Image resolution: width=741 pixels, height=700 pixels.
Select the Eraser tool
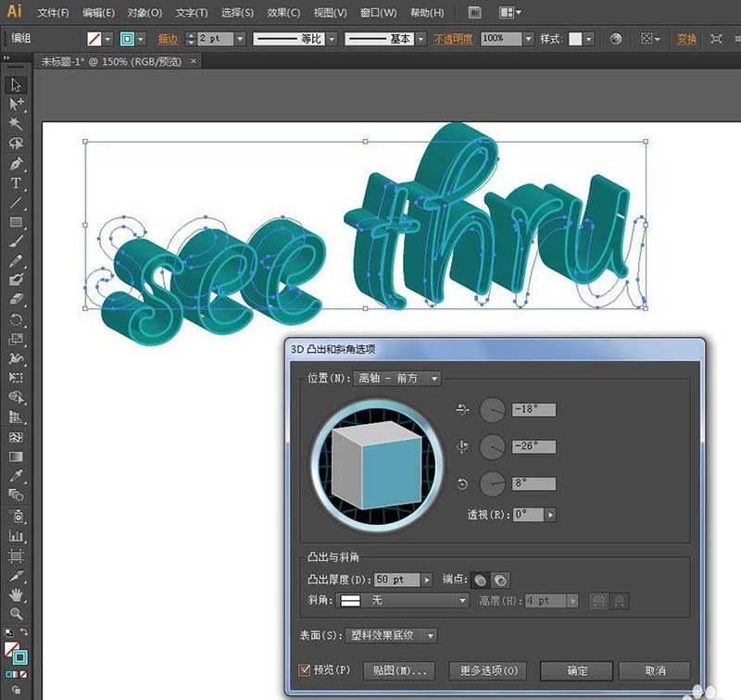(x=16, y=299)
